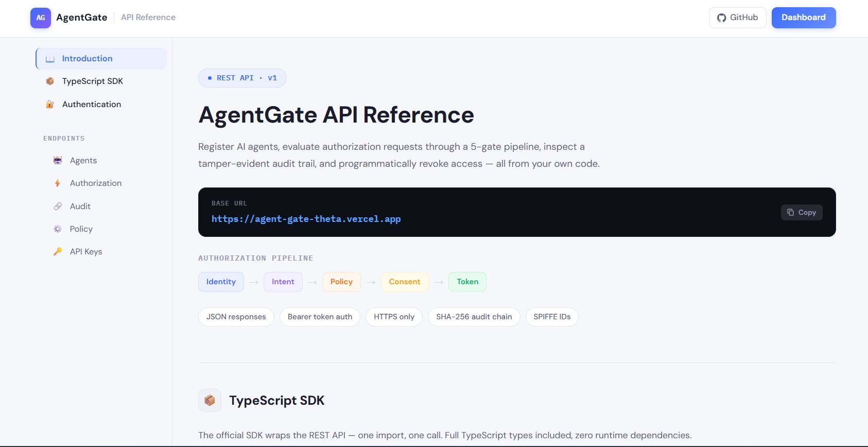Image resolution: width=868 pixels, height=447 pixels.
Task: Click the Authentication lock icon
Action: click(50, 104)
